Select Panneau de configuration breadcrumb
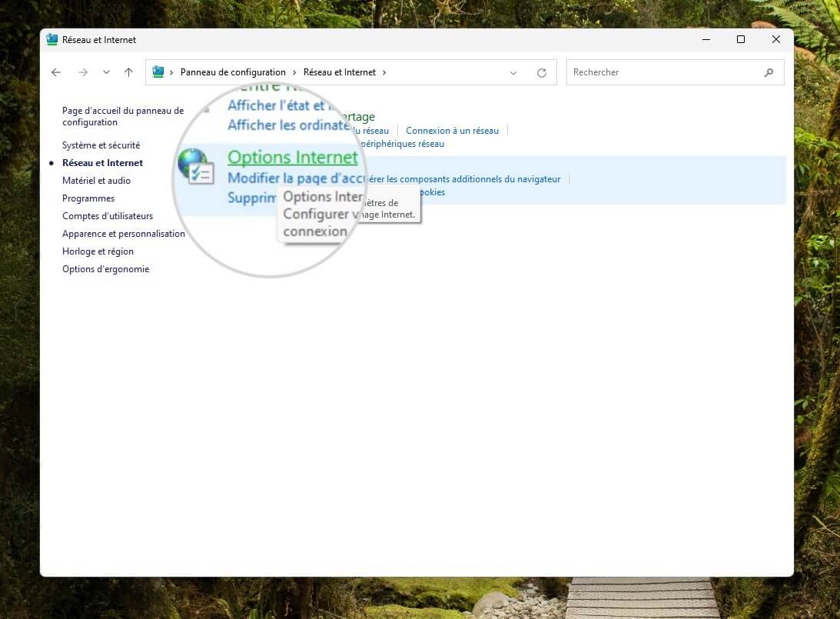 click(233, 72)
